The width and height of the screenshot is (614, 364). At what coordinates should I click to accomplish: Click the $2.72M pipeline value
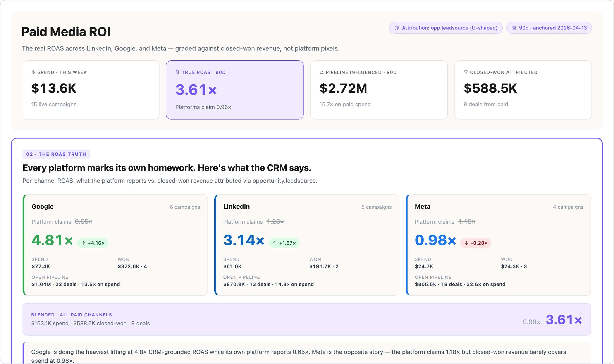click(x=343, y=88)
